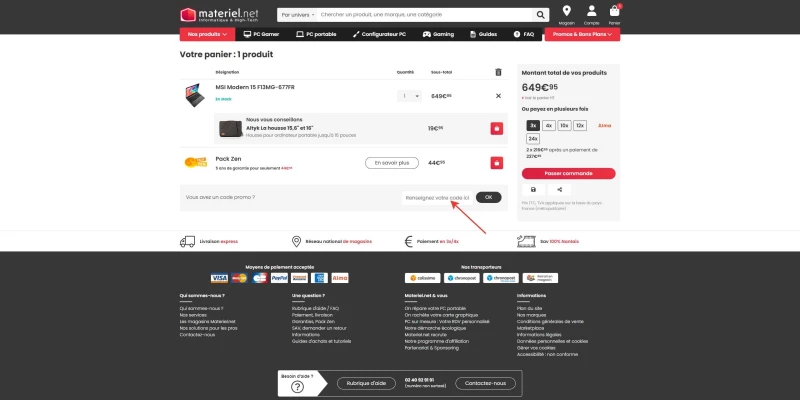This screenshot has width=800, height=400.
Task: Click the Colissimo carrier logo
Action: coord(422,278)
